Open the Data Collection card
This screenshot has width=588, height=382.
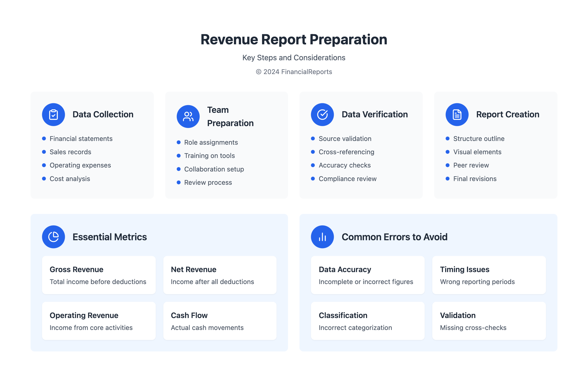pos(92,145)
